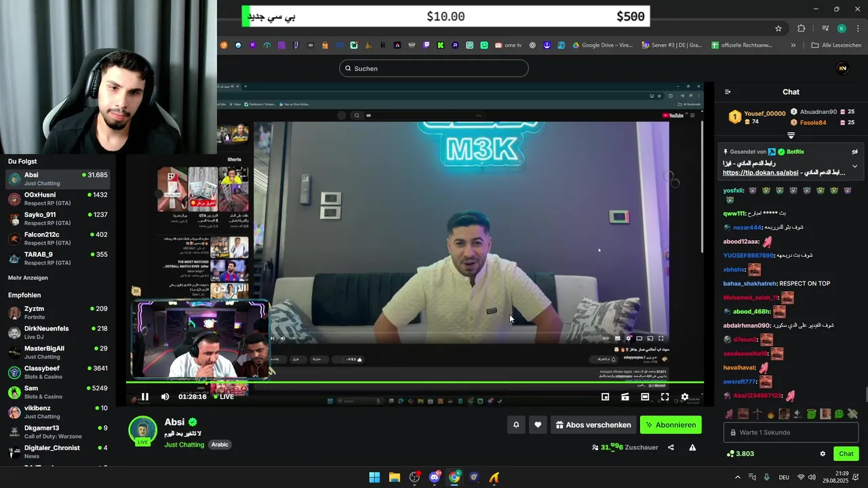Open Falcon212c channel in the sidebar

(x=58, y=239)
